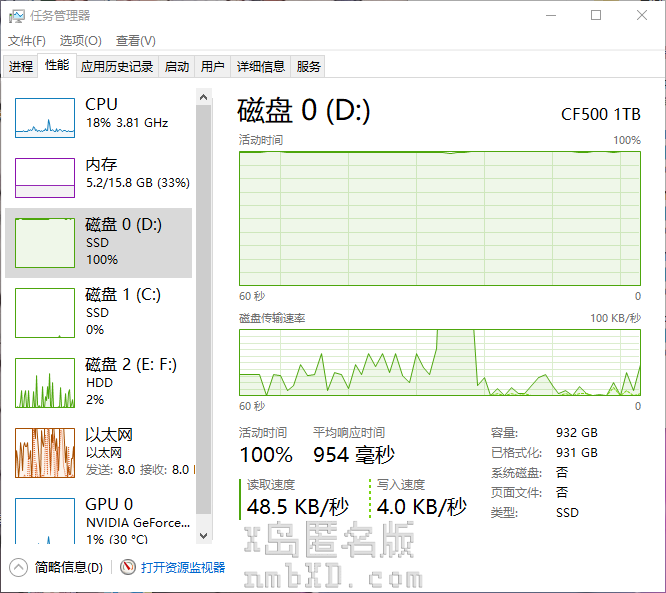The image size is (666, 593).
Task: Switch to the 应用历史记录 tab
Action: tap(117, 66)
